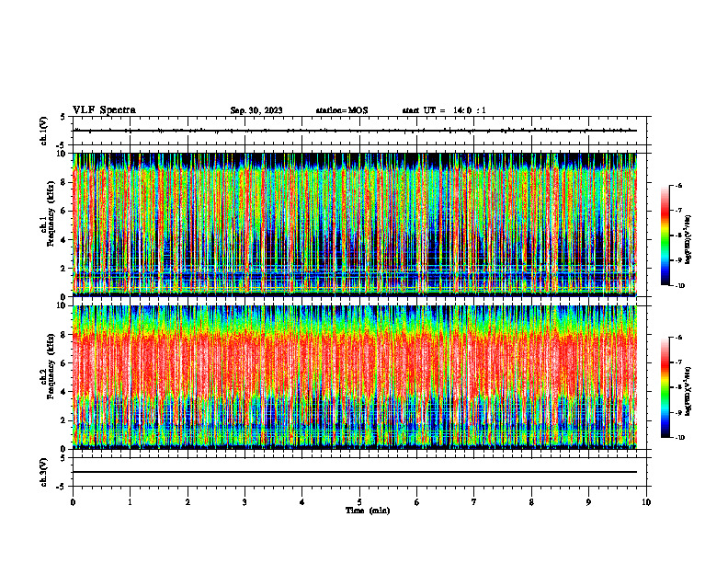
Task: Click time axis tick label "7"
Action: pos(474,502)
